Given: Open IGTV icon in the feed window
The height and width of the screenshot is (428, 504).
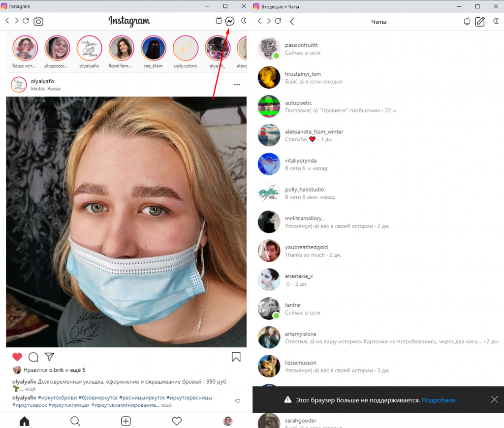Looking at the screenshot, I should tap(219, 21).
